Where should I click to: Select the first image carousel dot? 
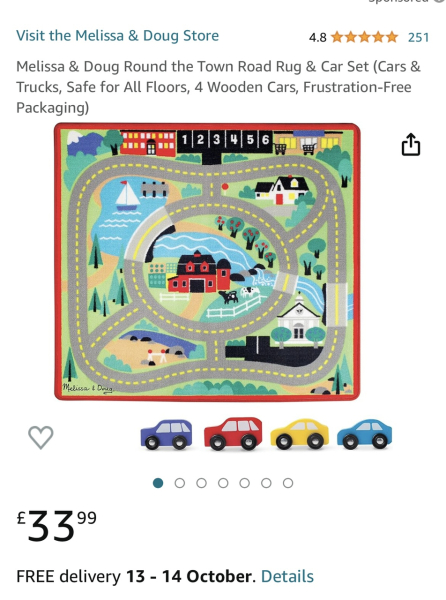point(158,483)
